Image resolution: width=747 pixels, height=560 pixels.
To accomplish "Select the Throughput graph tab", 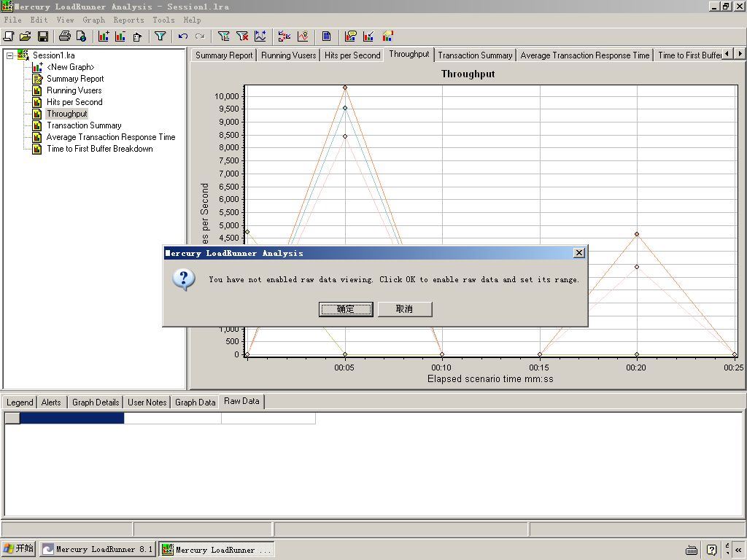I will 409,54.
